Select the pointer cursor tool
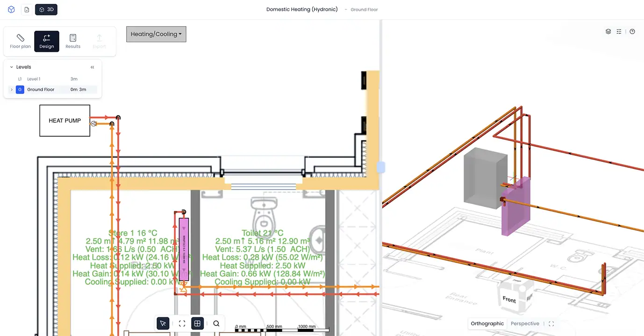The image size is (644, 336). coord(163,323)
